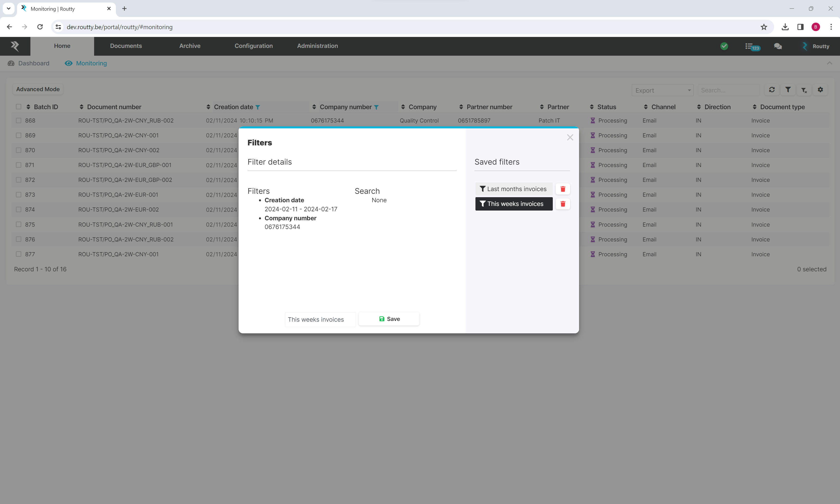Open the table settings gear icon
The width and height of the screenshot is (840, 504).
820,90
